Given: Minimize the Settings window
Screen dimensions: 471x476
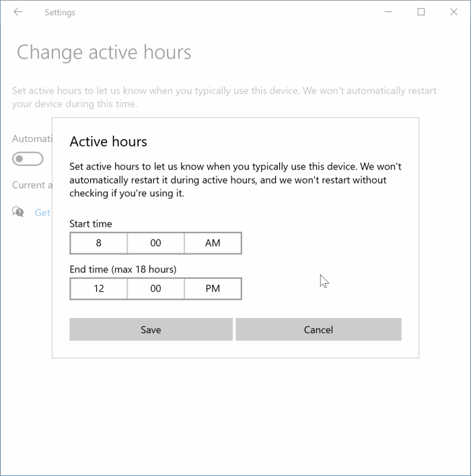Looking at the screenshot, I should tap(388, 12).
